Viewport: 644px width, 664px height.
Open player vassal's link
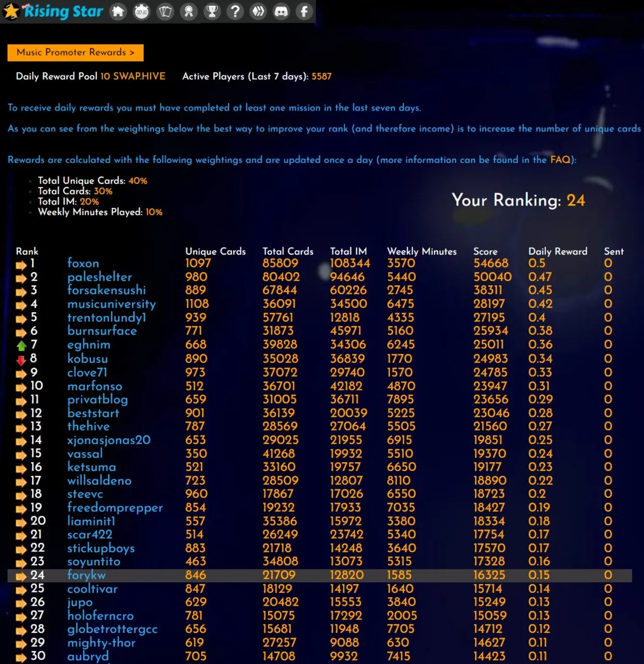click(85, 453)
